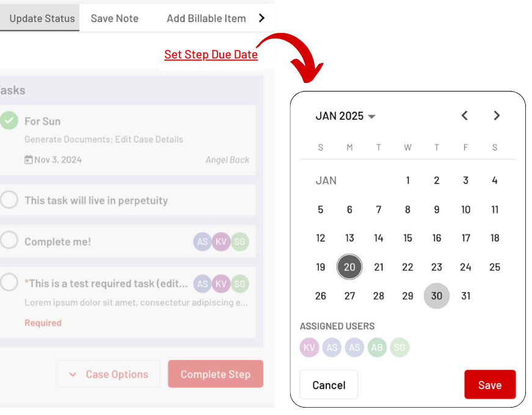Switch to the Save Note tab
532x415 pixels.
point(114,18)
